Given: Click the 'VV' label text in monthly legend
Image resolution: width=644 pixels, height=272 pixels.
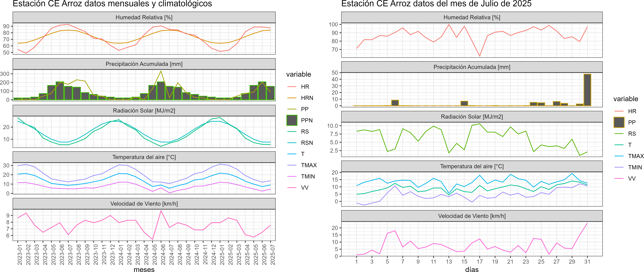Looking at the screenshot, I should click(x=304, y=188).
